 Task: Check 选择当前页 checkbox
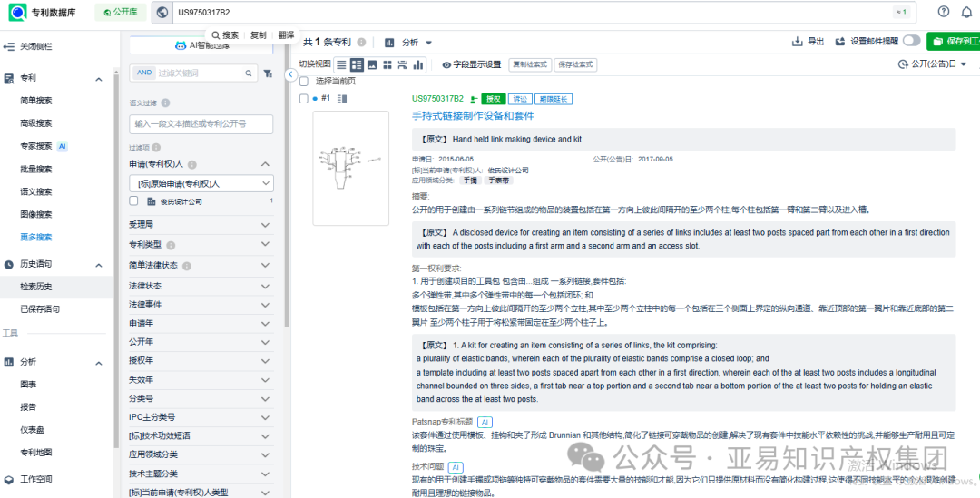point(304,82)
